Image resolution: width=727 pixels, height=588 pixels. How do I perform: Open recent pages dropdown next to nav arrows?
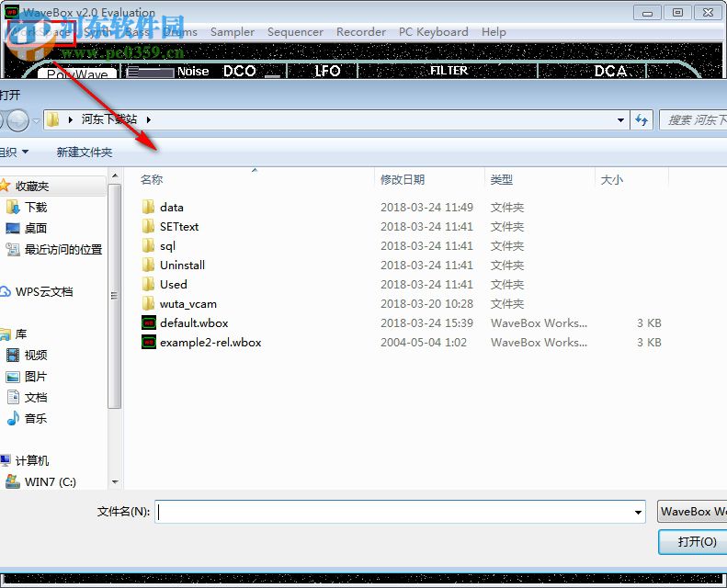coord(36,121)
